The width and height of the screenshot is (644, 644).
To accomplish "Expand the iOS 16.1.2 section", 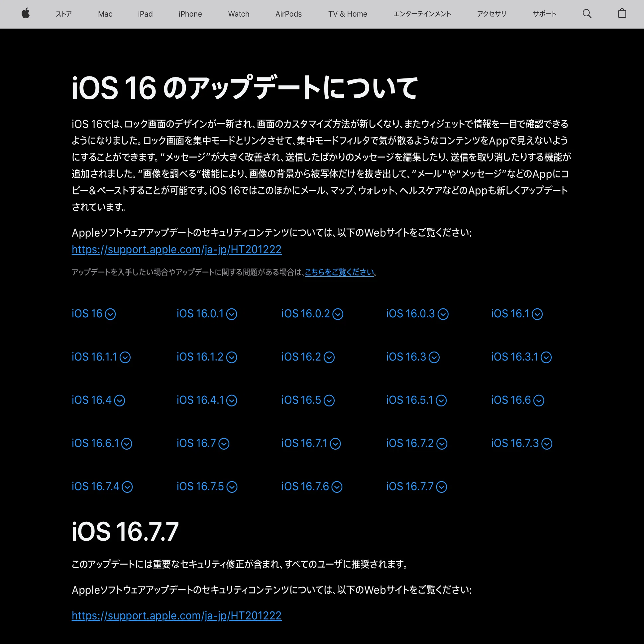I will pos(207,357).
